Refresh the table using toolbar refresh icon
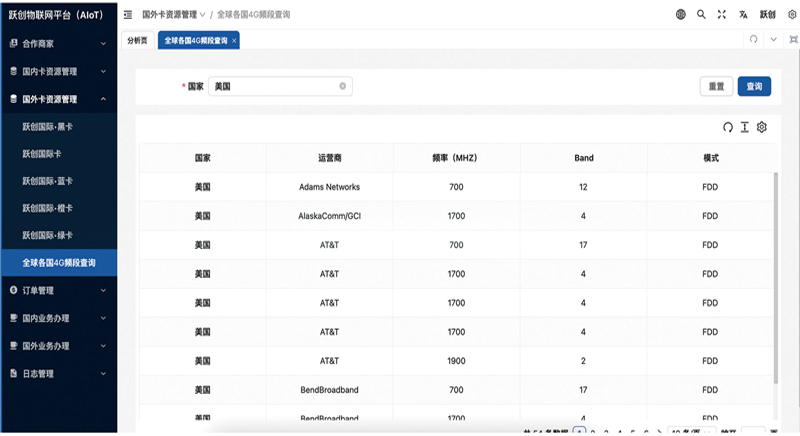The height and width of the screenshot is (436, 800). 728,127
